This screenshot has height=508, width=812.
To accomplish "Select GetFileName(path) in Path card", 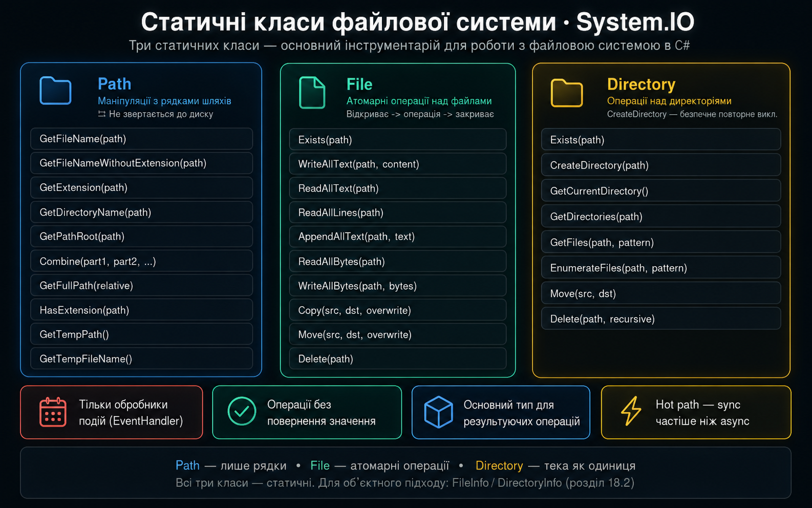I will pos(141,139).
